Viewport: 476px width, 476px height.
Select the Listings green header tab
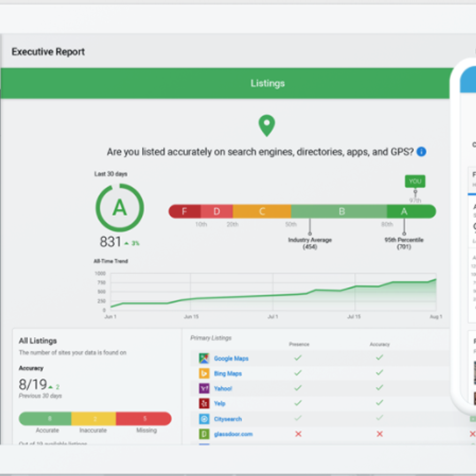(225, 83)
